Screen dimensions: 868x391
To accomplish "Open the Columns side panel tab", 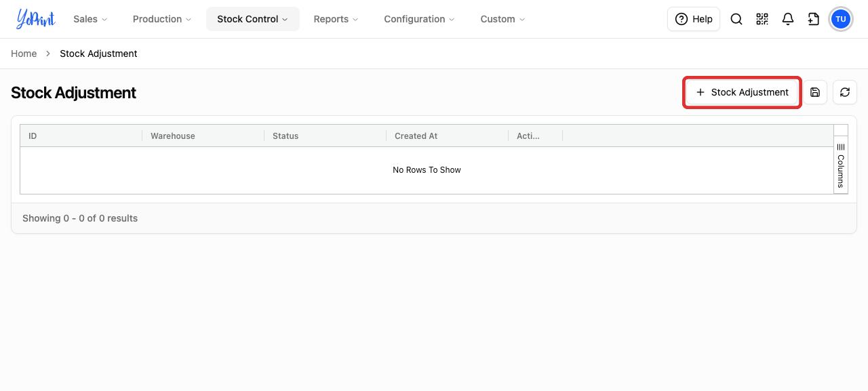I will click(840, 165).
